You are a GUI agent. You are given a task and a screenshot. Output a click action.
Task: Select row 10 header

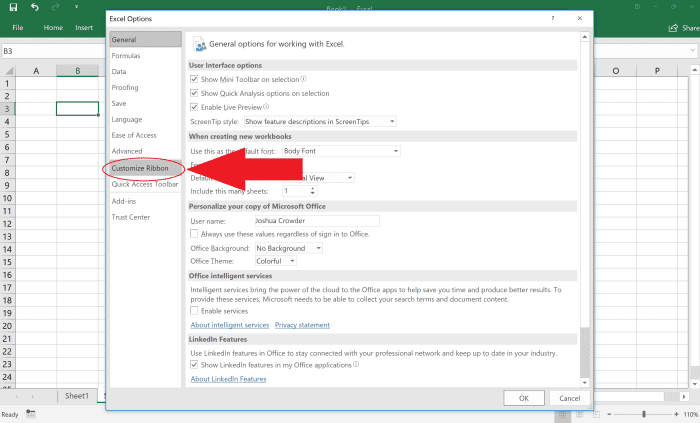point(7,198)
